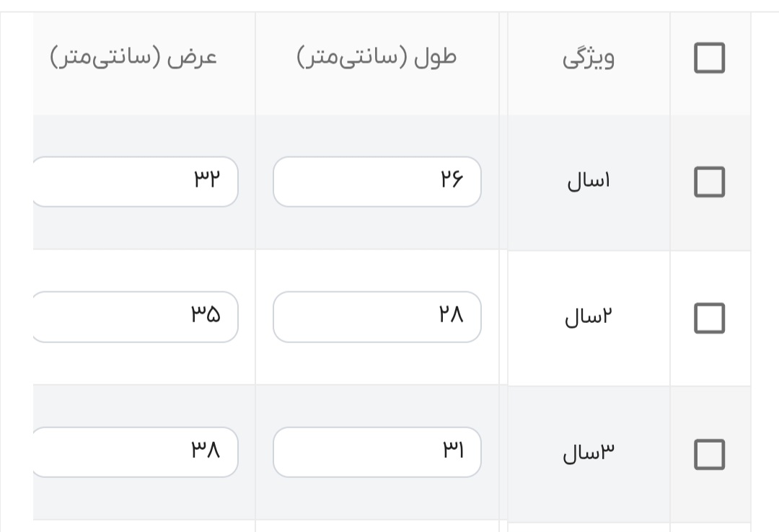Viewport: 779px width, 532px height.
Task: Edit the length input with value ۲۸
Action: pos(377,316)
